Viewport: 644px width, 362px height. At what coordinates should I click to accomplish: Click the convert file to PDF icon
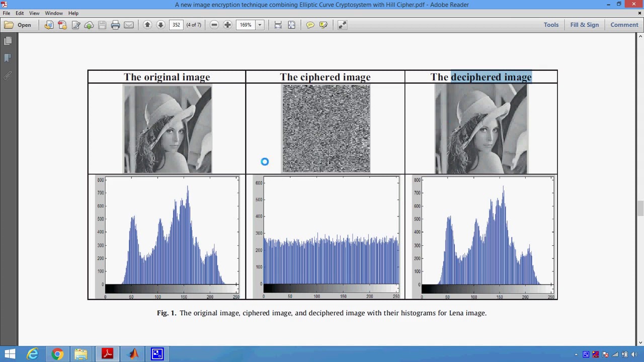pyautogui.click(x=49, y=25)
